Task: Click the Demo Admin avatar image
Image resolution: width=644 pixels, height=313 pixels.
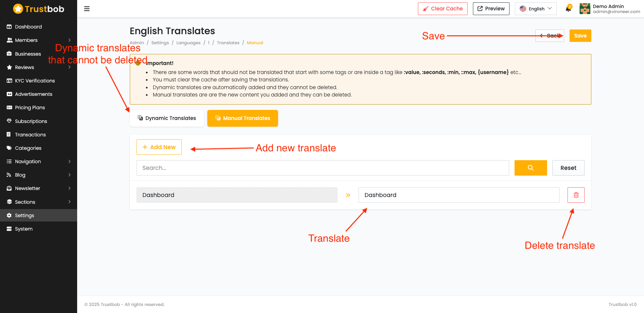Action: coord(585,9)
